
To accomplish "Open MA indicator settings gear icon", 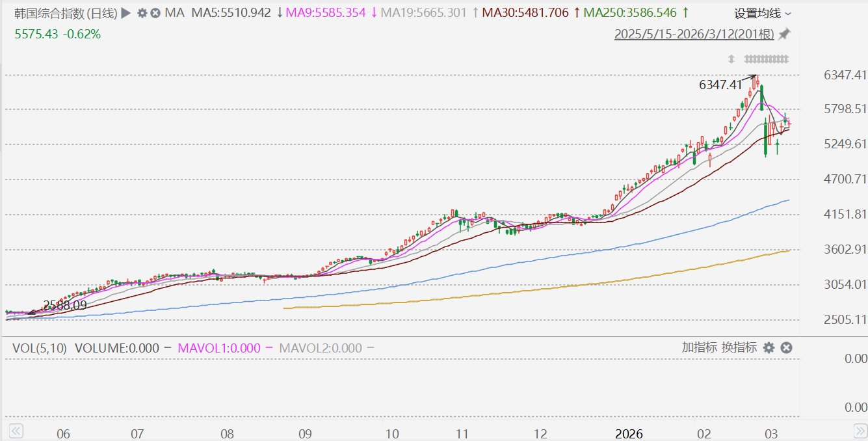I will [142, 13].
